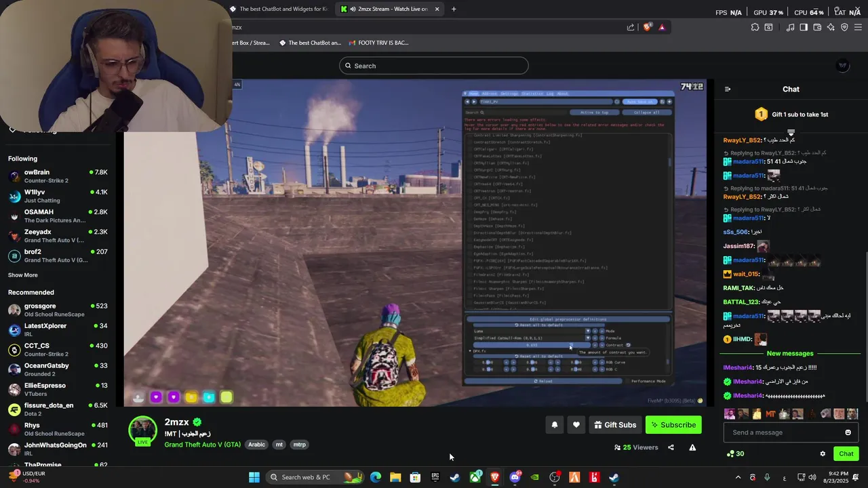Enable FilmGrain2 effect checkbox

[470, 274]
